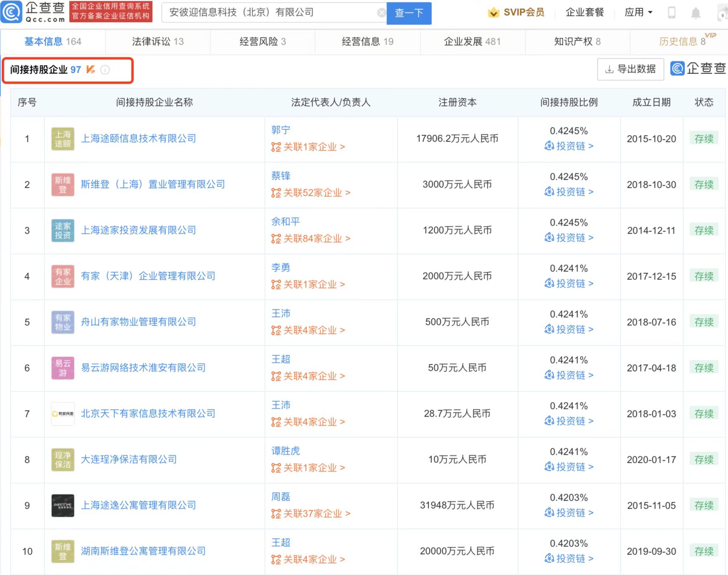728x575 pixels.
Task: Open 企业套餐 link
Action: [x=585, y=12]
